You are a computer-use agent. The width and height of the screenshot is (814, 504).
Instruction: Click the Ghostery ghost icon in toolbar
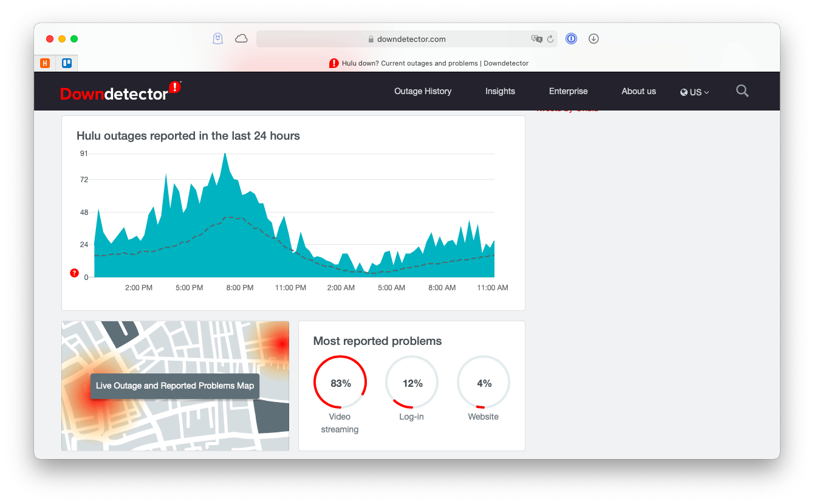[x=217, y=39]
